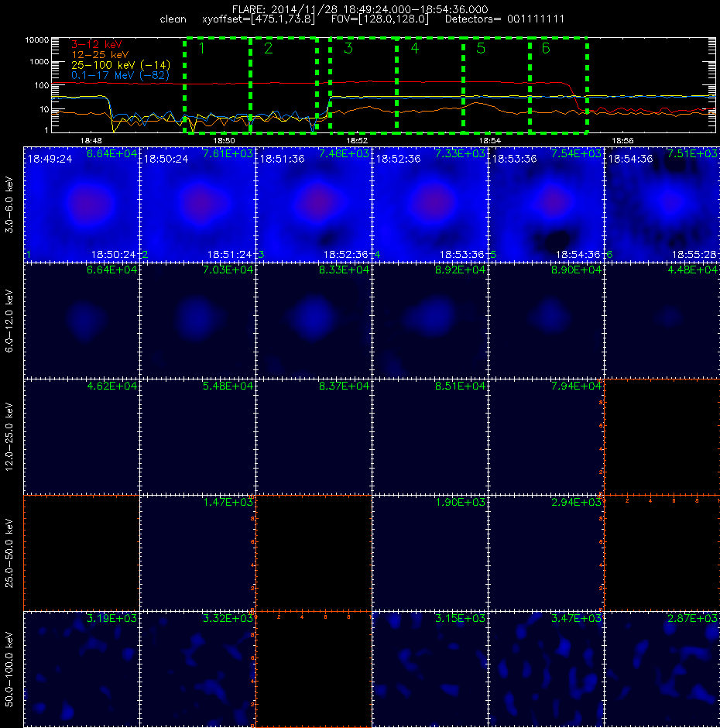Select interval 2 label in light curve

point(269,48)
